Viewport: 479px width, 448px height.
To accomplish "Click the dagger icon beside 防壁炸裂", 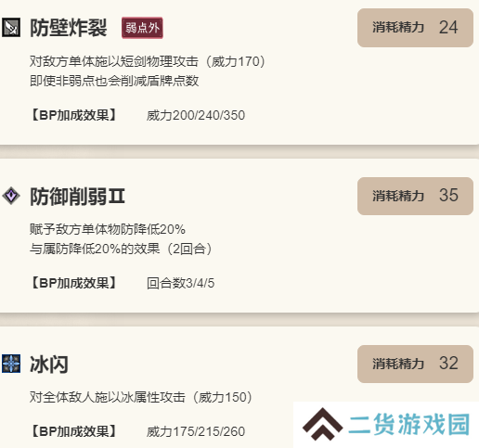I will pyautogui.click(x=11, y=28).
